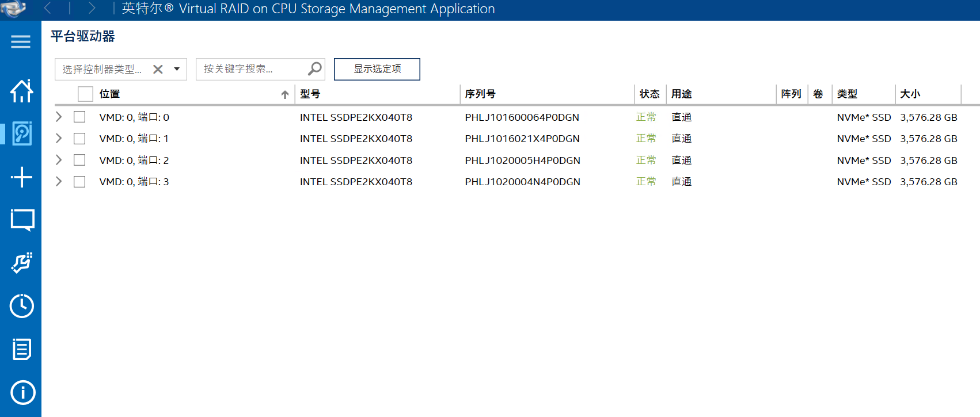Open the wrench tools sidebar icon

click(x=22, y=263)
